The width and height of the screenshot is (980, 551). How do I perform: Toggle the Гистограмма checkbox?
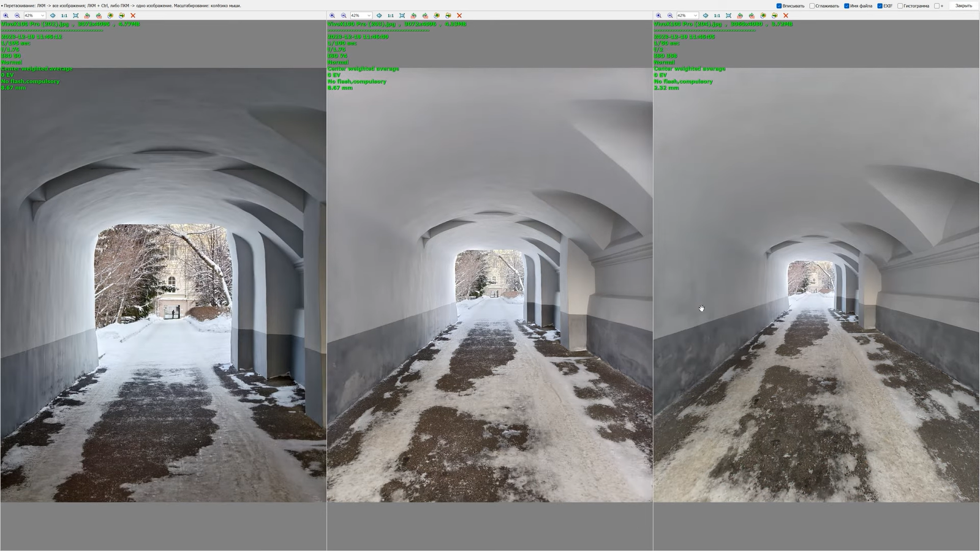pos(900,6)
